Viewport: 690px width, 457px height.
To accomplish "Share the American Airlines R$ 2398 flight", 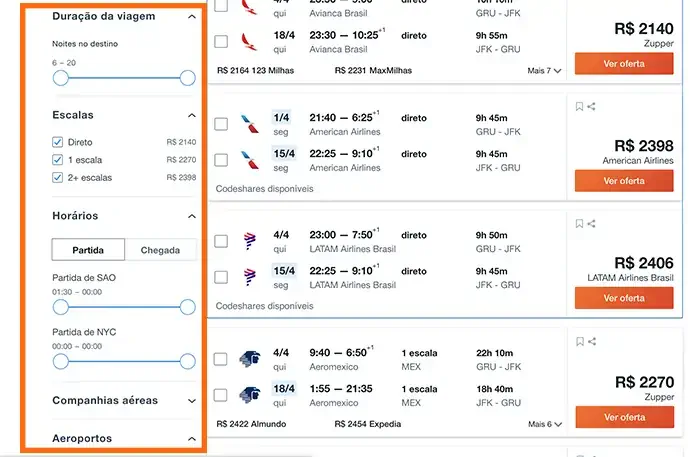I will [x=592, y=107].
